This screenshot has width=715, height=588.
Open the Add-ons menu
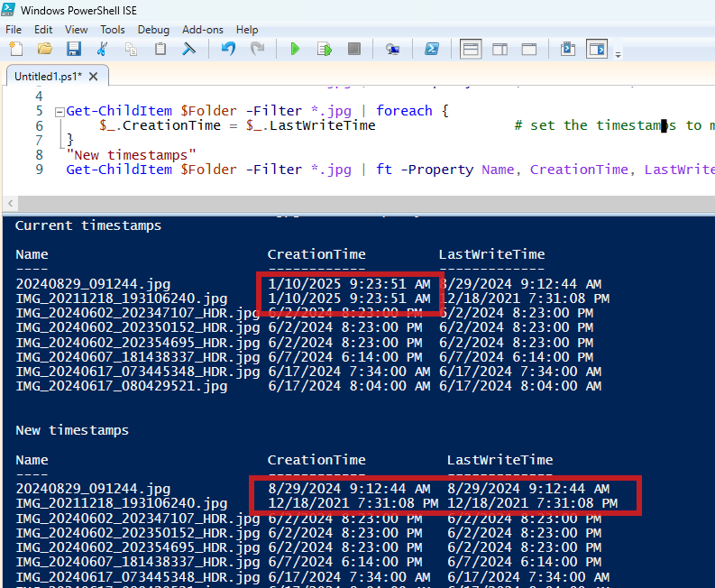(x=203, y=30)
